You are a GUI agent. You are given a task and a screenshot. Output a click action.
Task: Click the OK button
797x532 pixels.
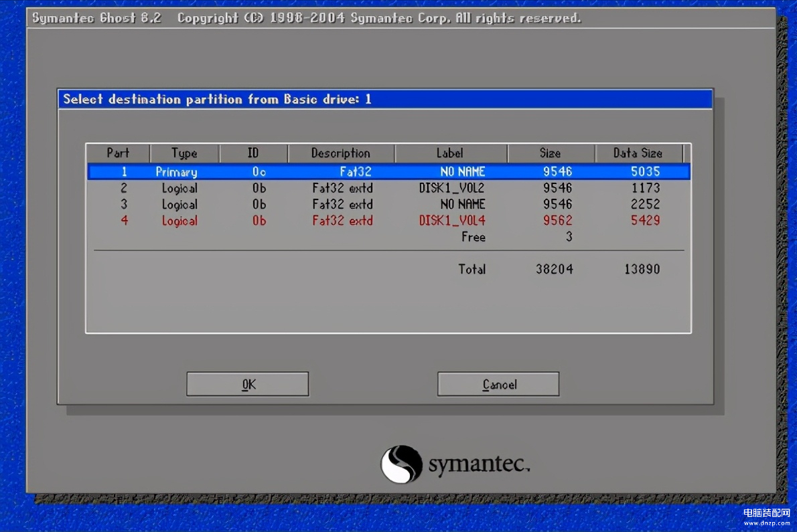click(248, 384)
